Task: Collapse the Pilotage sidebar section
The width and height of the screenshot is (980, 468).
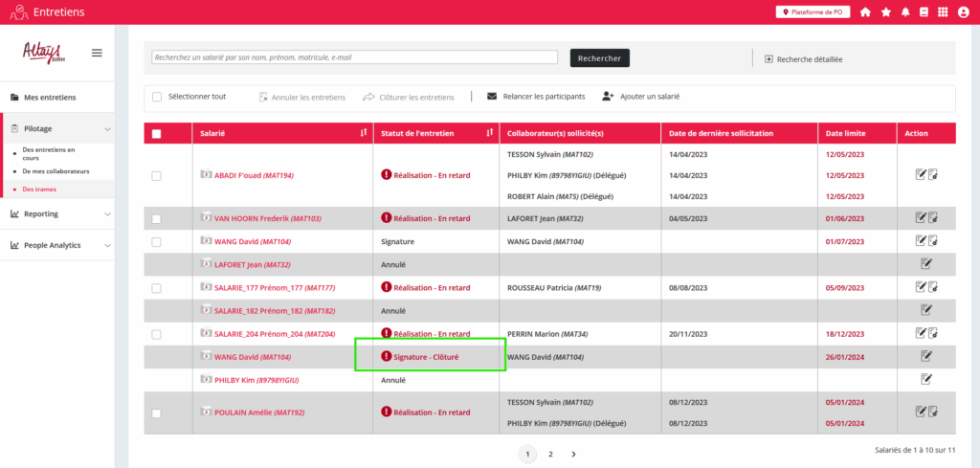Action: (x=107, y=128)
